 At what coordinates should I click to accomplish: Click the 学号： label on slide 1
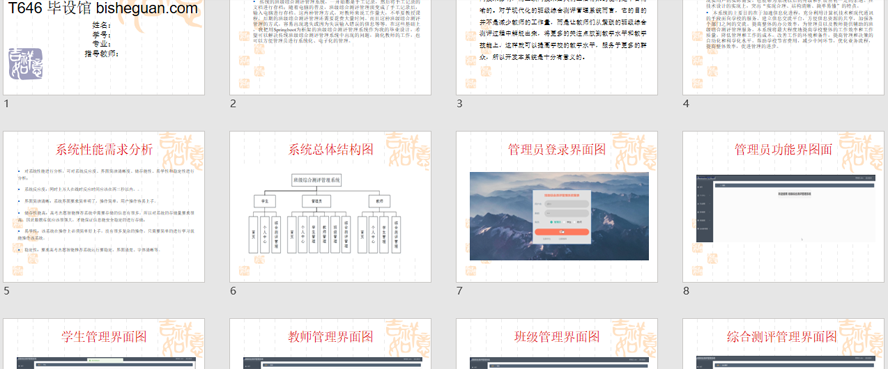click(x=102, y=35)
